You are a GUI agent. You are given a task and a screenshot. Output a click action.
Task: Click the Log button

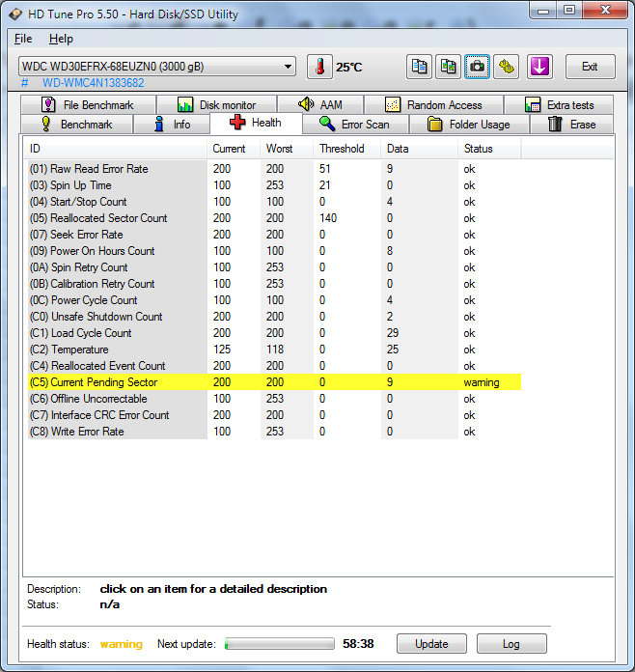(511, 644)
